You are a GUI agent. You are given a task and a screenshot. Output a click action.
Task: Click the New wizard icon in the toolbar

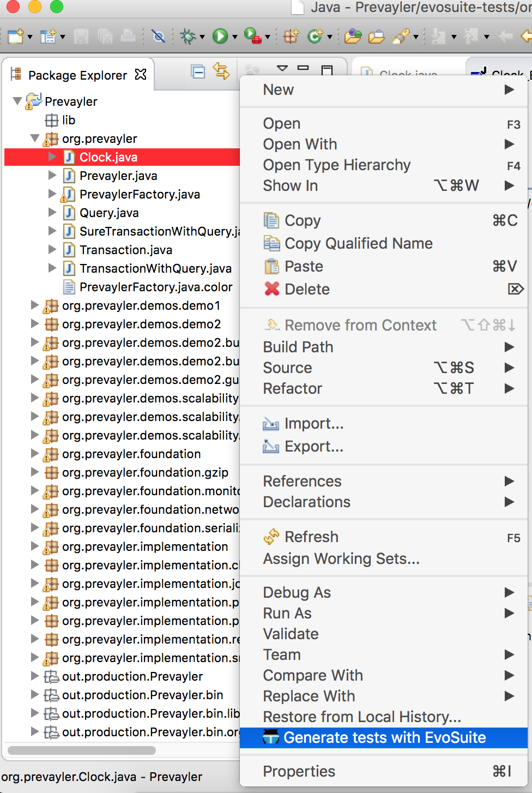(x=15, y=36)
